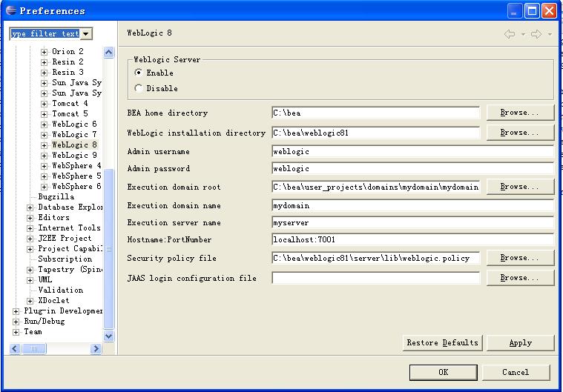Select WebLogic 8 in the tree
Image resolution: width=563 pixels, height=392 pixels.
click(x=74, y=145)
